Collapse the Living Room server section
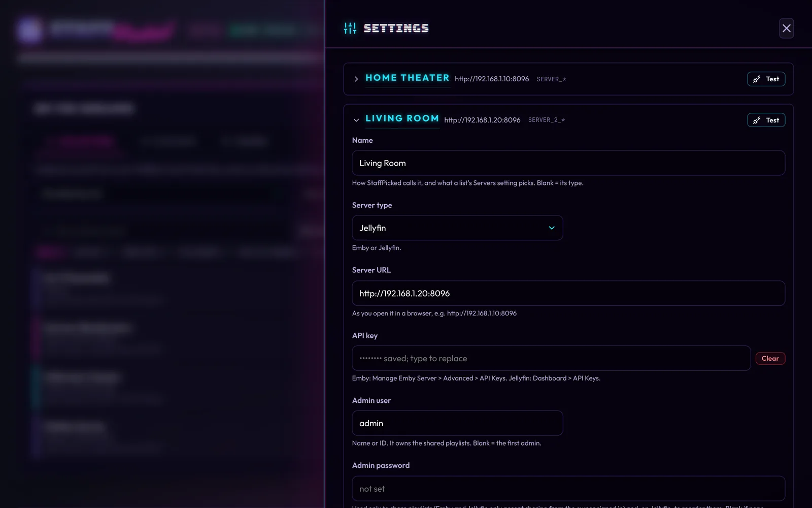The width and height of the screenshot is (812, 508). pos(356,120)
